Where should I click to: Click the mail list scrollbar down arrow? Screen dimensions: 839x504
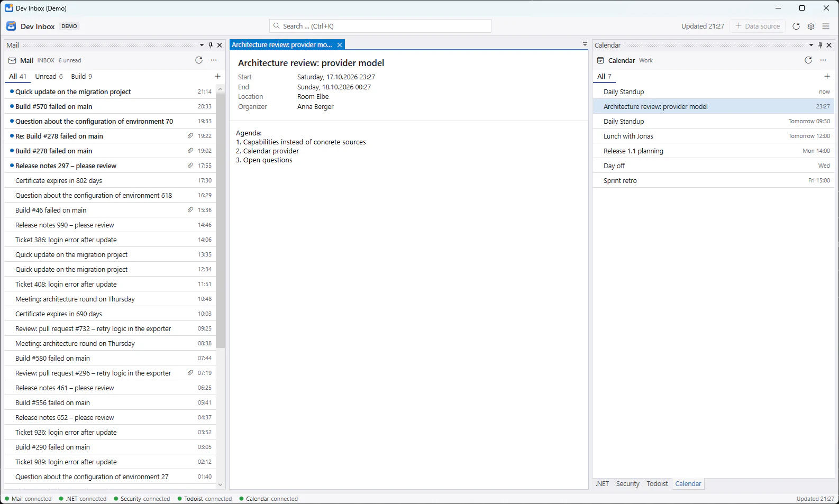(x=220, y=485)
